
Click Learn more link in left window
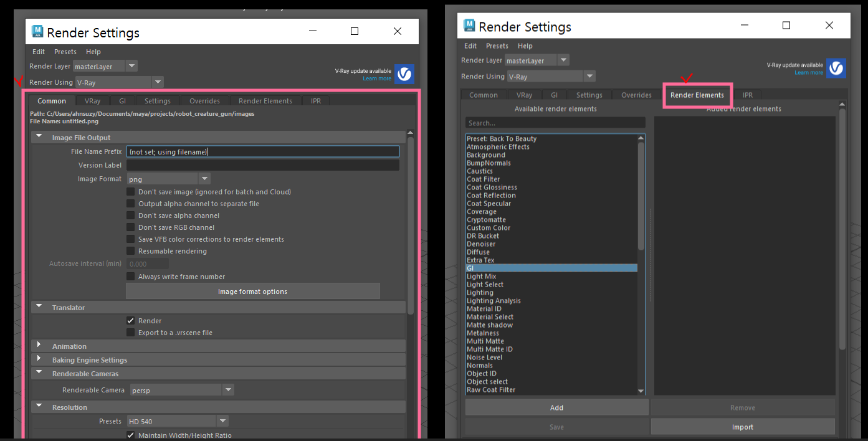(377, 78)
